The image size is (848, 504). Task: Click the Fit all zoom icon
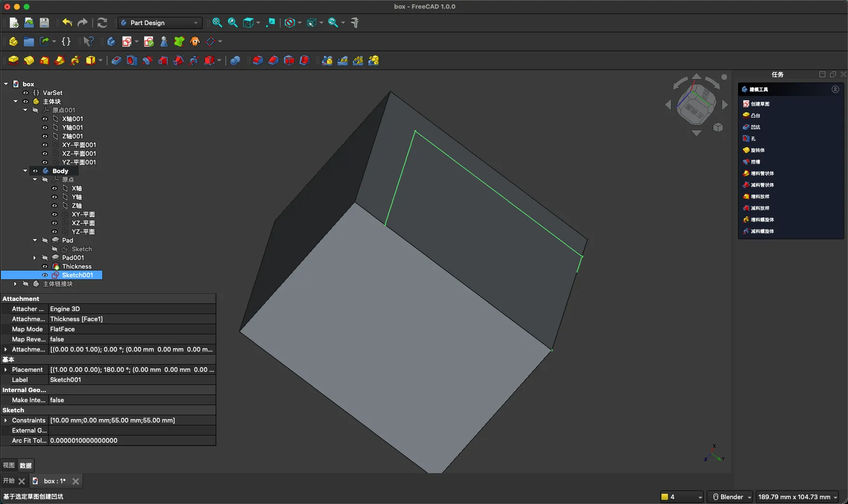point(217,23)
